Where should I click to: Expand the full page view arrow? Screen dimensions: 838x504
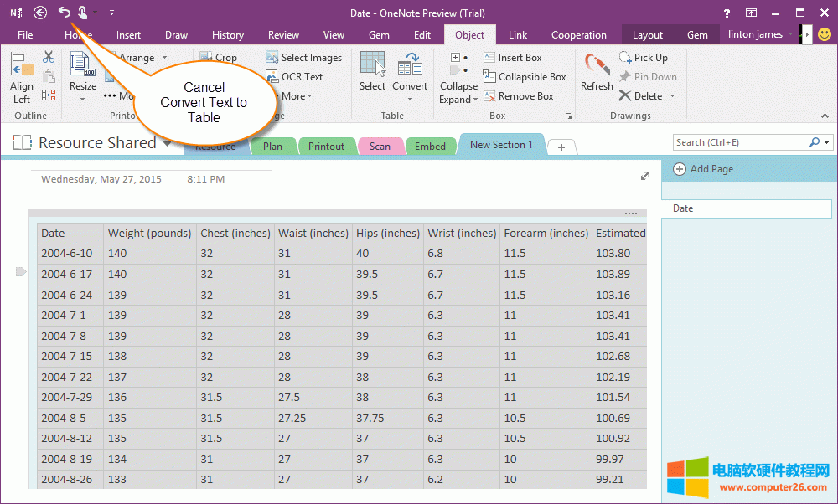pos(645,176)
